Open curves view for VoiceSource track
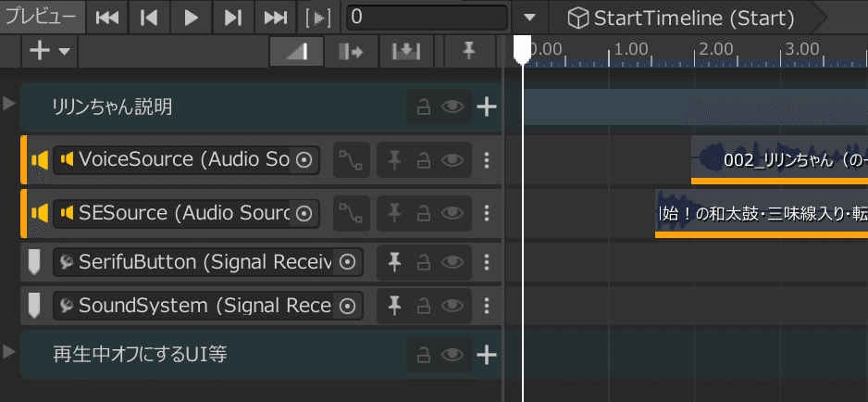This screenshot has height=402, width=868. [x=351, y=160]
